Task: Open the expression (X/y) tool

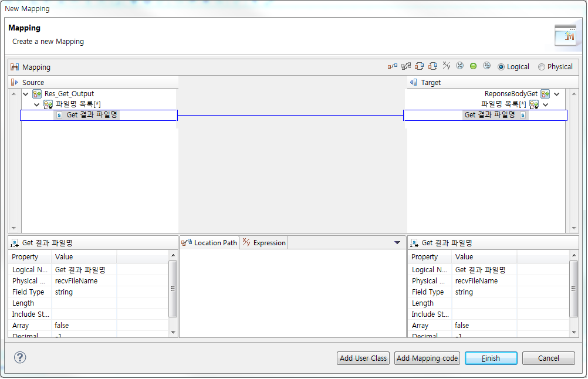Action: tap(446, 66)
